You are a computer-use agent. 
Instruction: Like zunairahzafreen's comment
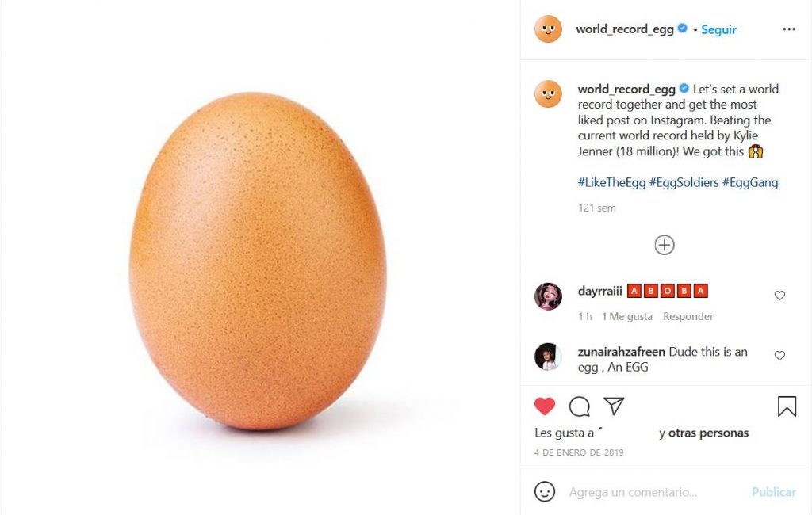click(x=779, y=356)
